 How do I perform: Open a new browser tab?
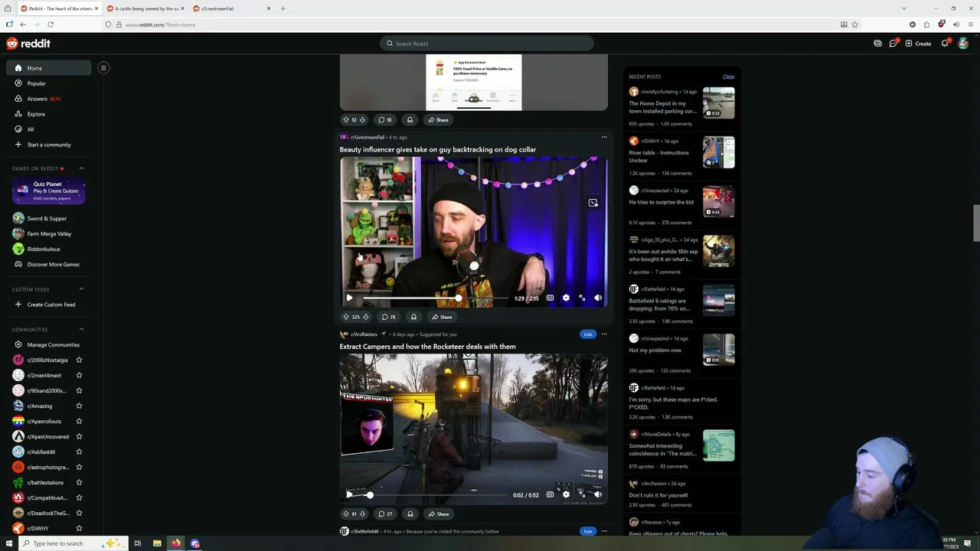click(x=283, y=8)
